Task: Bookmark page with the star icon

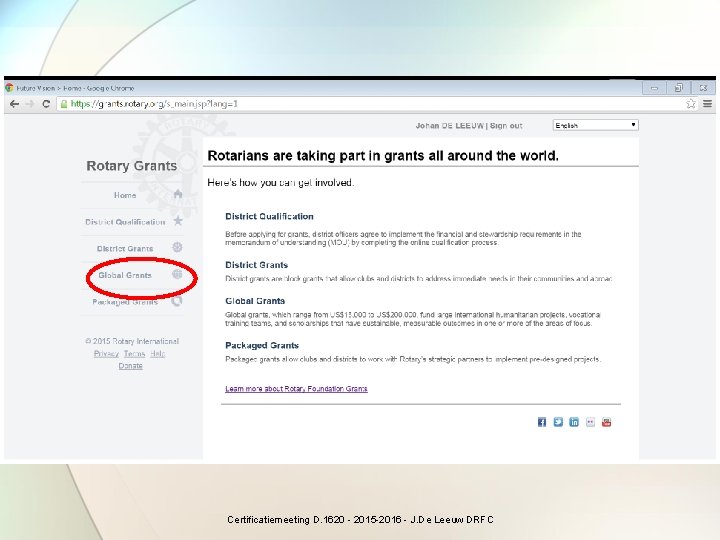Action: 691,104
